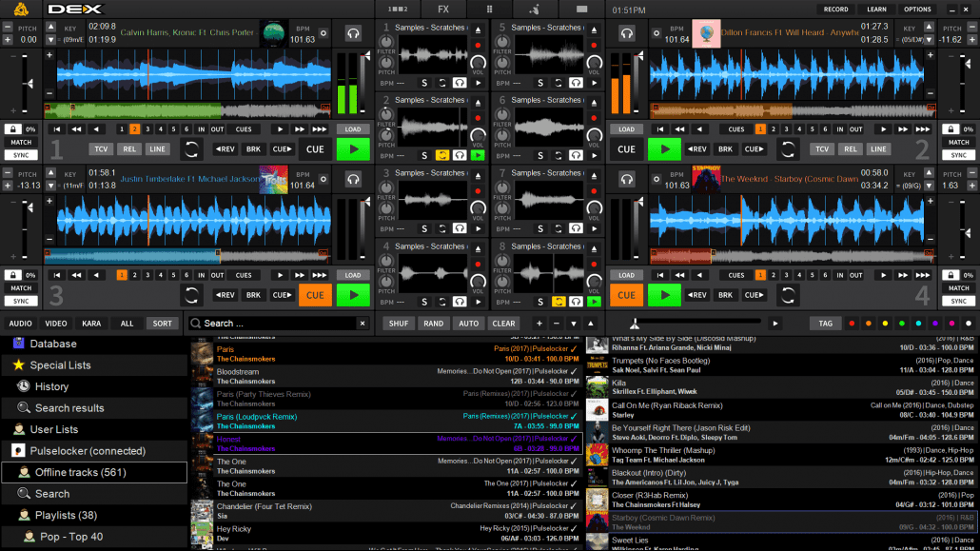Switch deck 2 input to LINE

878,149
